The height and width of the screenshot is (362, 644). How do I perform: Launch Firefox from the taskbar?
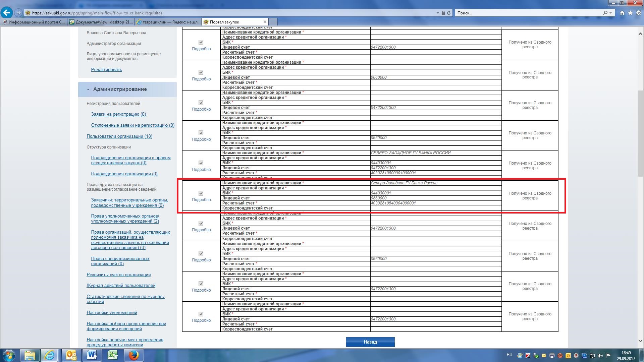pos(134,355)
